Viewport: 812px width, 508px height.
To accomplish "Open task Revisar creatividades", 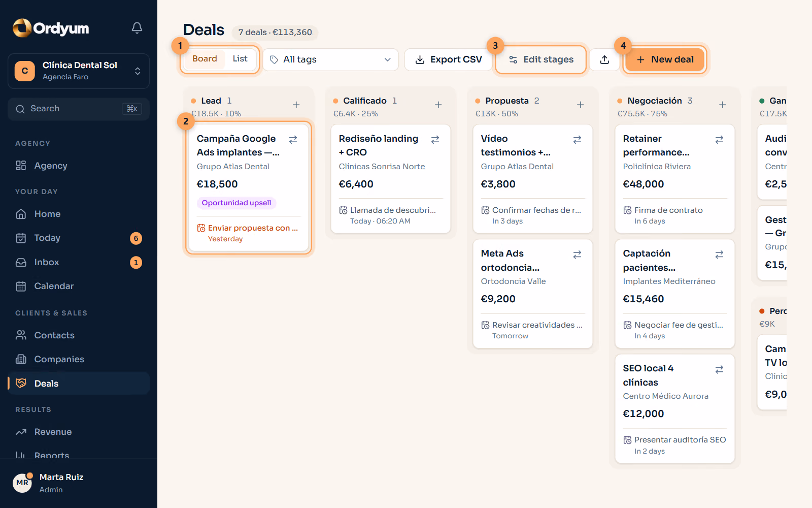I will tap(533, 330).
